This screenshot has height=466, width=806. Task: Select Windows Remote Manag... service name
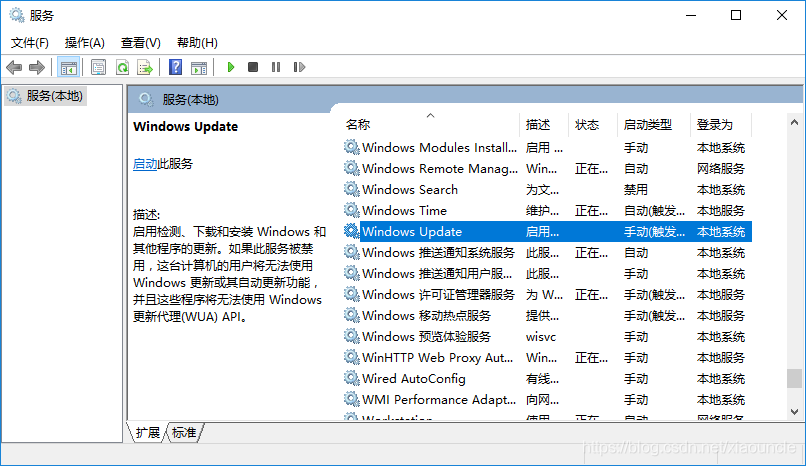pos(440,169)
